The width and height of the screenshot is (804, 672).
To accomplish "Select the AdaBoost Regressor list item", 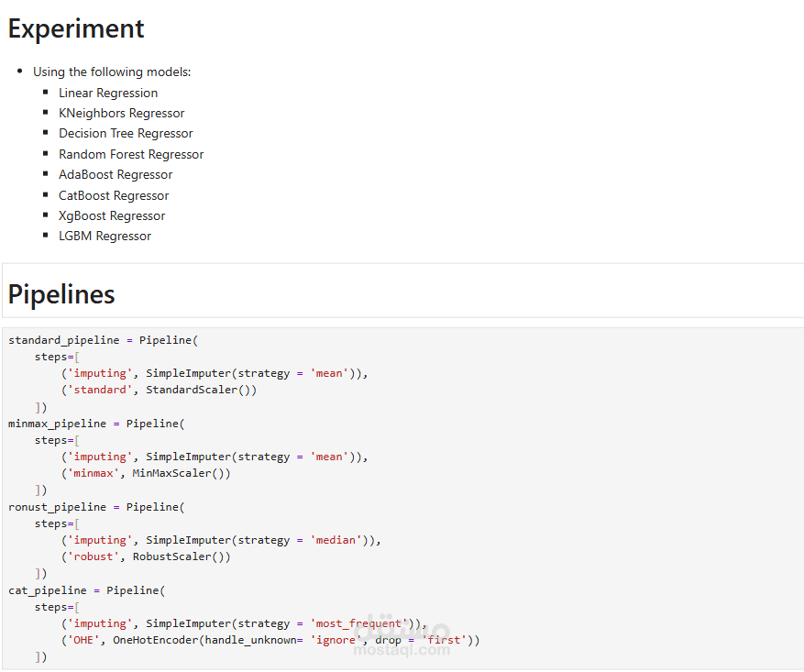I will [116, 174].
